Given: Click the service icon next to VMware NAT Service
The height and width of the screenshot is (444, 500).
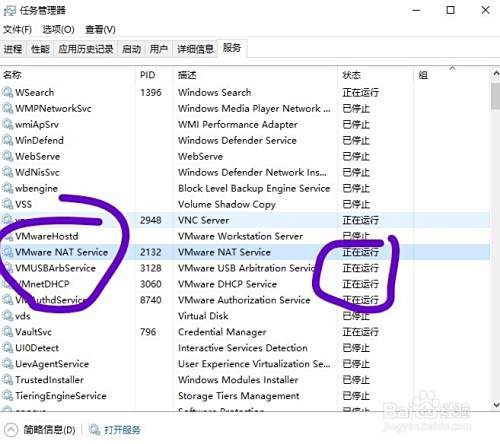Looking at the screenshot, I should (x=8, y=252).
